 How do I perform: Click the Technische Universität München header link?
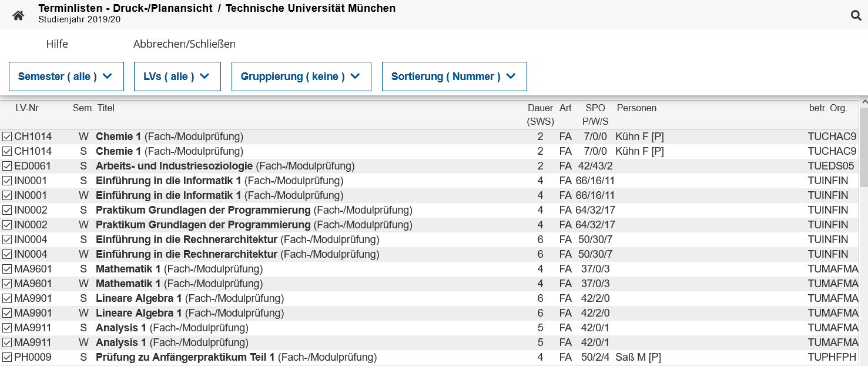click(x=310, y=8)
